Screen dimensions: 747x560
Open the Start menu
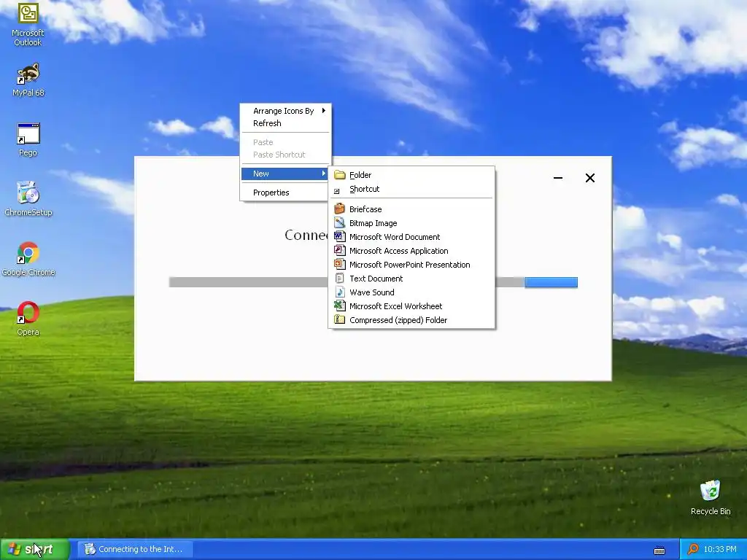click(34, 549)
